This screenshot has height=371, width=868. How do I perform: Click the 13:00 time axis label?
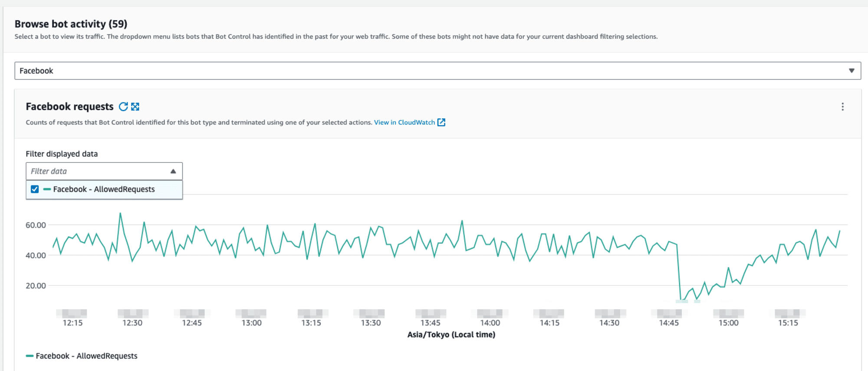(252, 323)
